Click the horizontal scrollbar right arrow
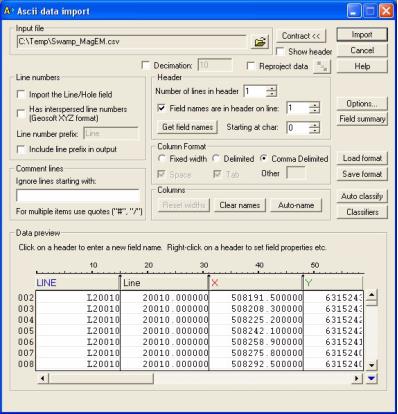Viewport: 398px width, 414px height. [x=357, y=378]
